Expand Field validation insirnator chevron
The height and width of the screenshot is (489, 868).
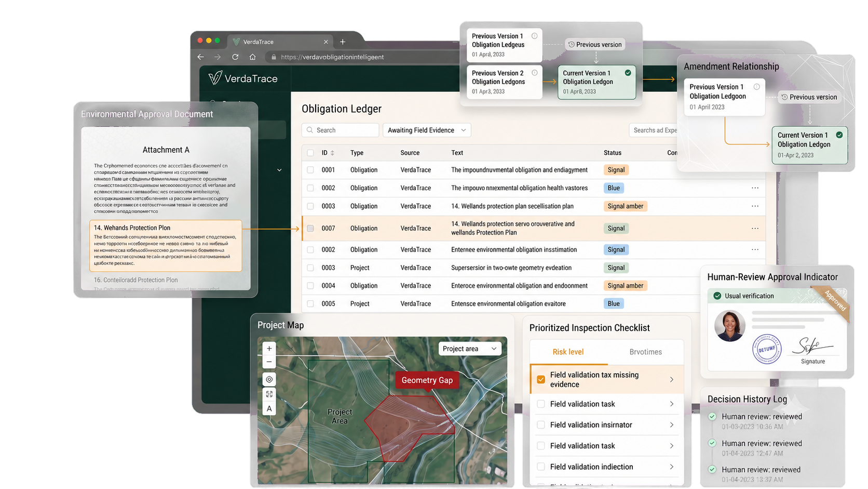(672, 425)
